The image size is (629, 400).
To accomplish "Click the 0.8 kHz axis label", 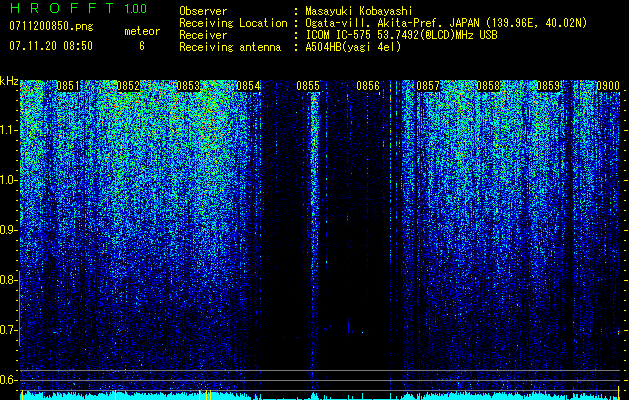I will coord(8,280).
